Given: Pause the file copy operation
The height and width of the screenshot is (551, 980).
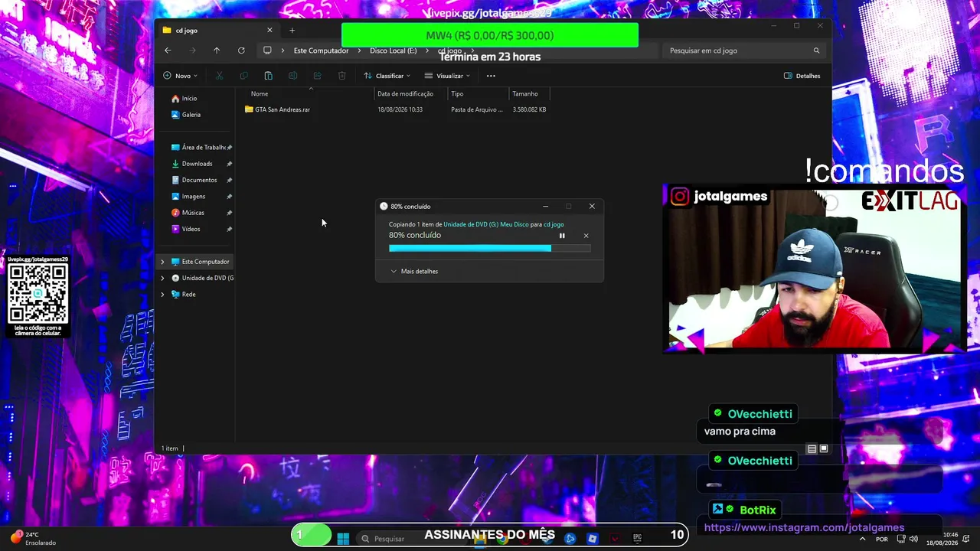Looking at the screenshot, I should click(x=562, y=236).
